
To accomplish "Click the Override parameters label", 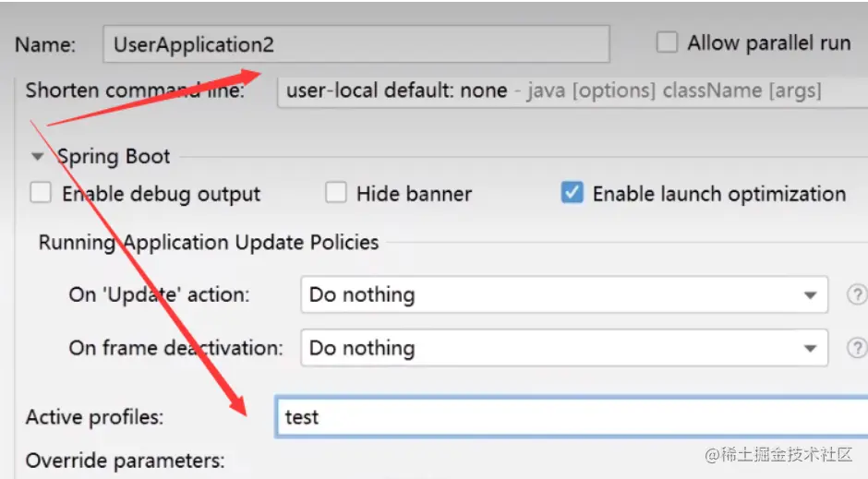I will (x=125, y=461).
